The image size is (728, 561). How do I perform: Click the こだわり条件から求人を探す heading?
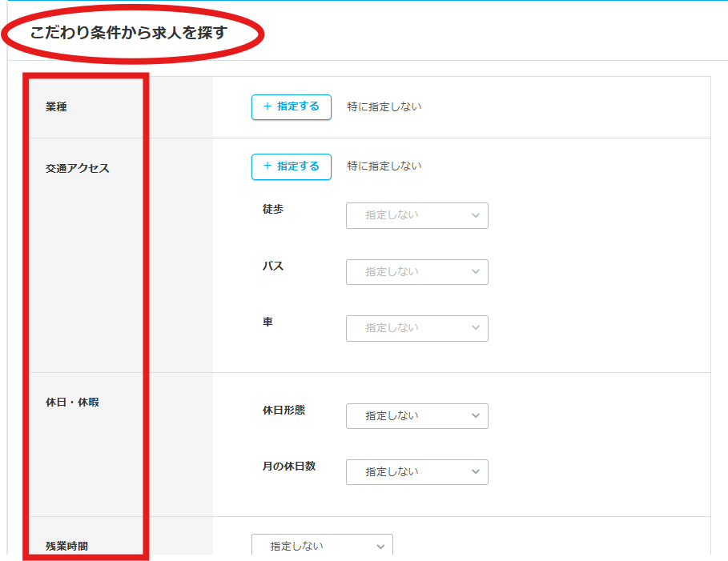tap(129, 34)
